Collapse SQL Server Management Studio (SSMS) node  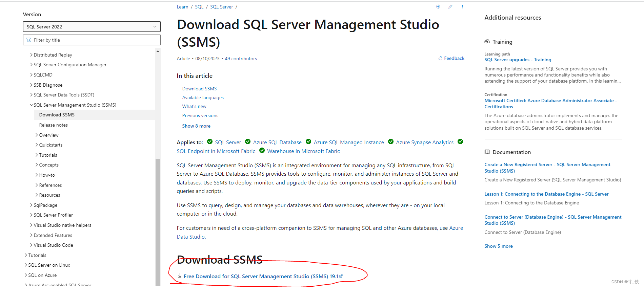point(31,105)
